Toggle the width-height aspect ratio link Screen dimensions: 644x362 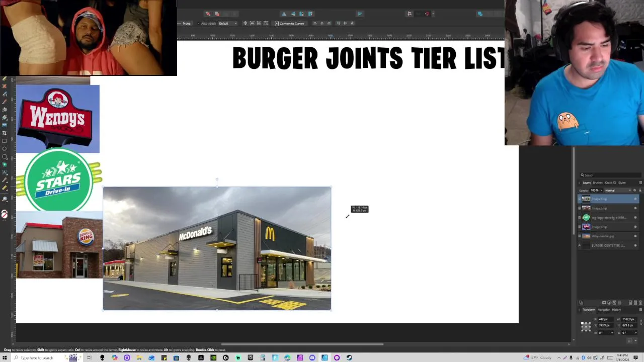641,322
